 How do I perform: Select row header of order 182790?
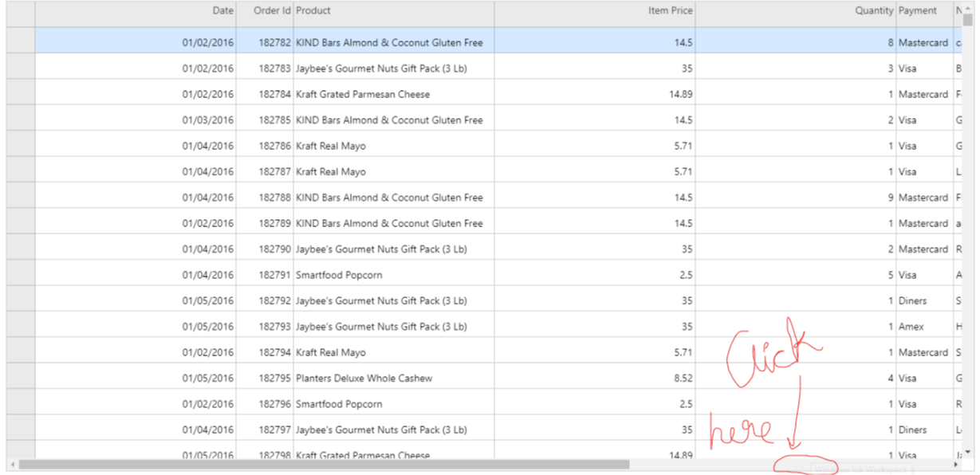(21, 249)
